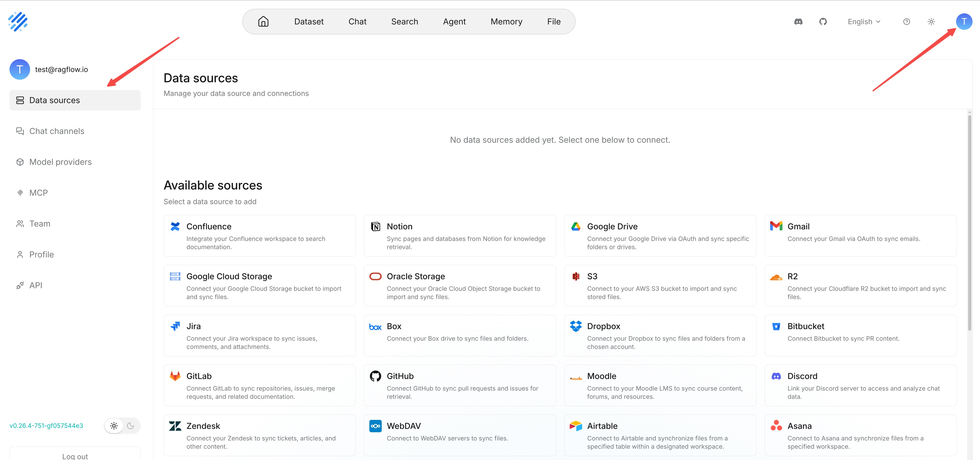The image size is (980, 460).
Task: Click the Google Drive logo icon
Action: 576,227
